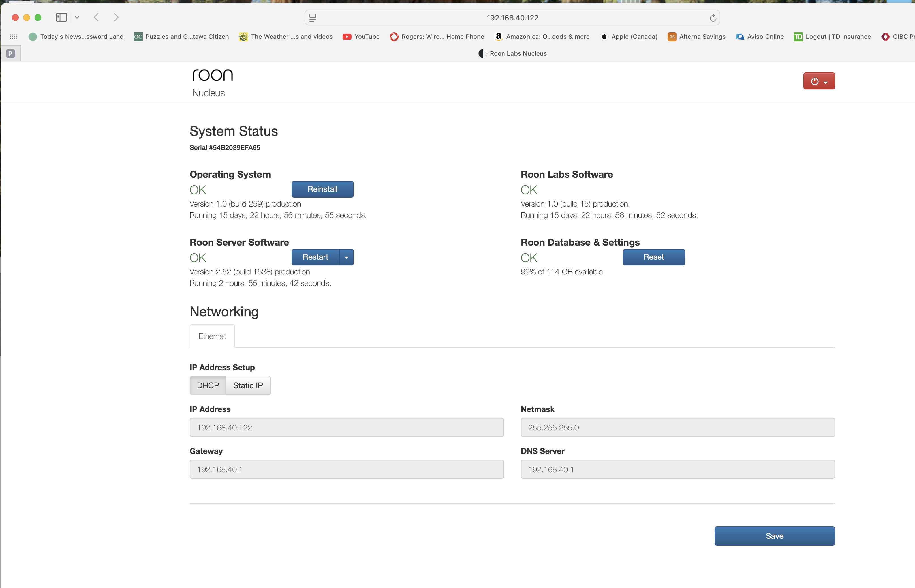915x588 pixels.
Task: Reload the page with the refresh icon
Action: click(x=713, y=18)
